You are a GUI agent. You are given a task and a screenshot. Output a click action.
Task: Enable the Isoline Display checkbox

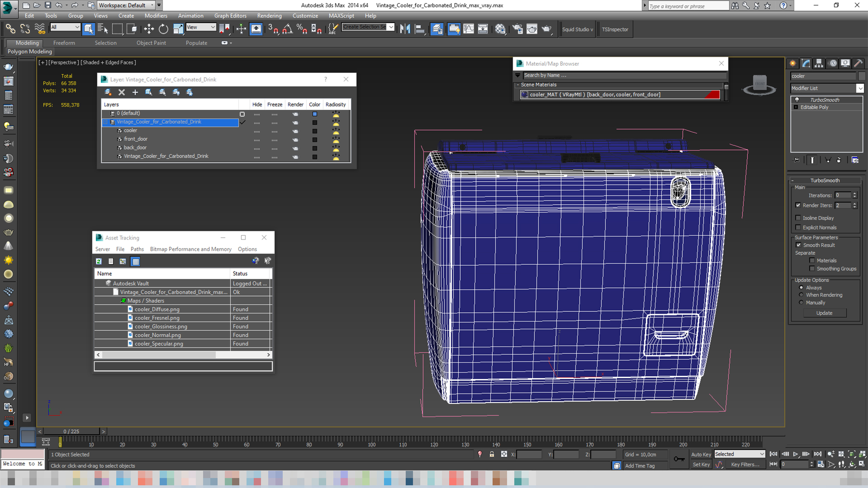tap(798, 218)
